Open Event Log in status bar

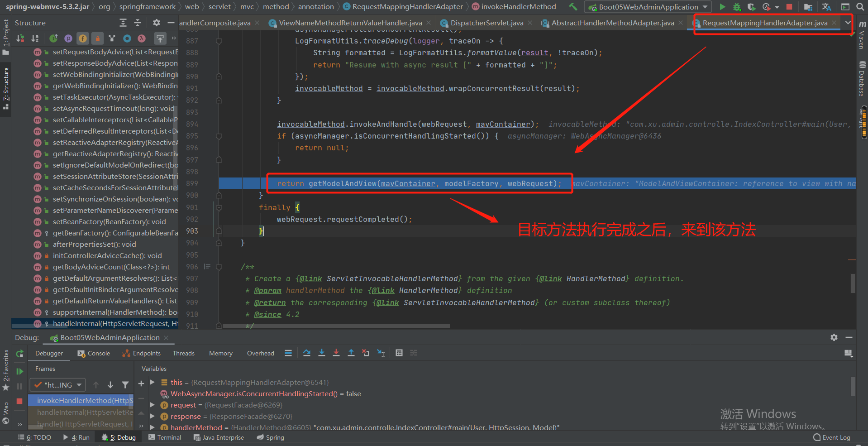click(832, 437)
